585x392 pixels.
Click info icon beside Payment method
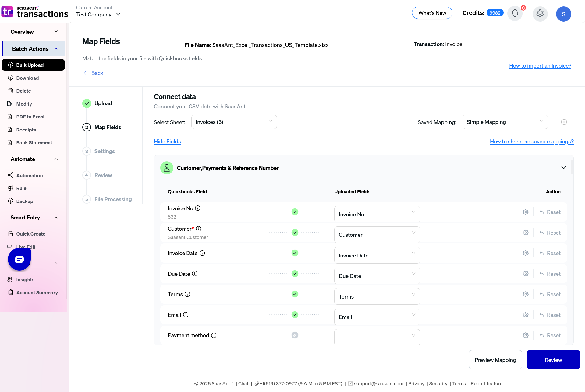(214, 335)
